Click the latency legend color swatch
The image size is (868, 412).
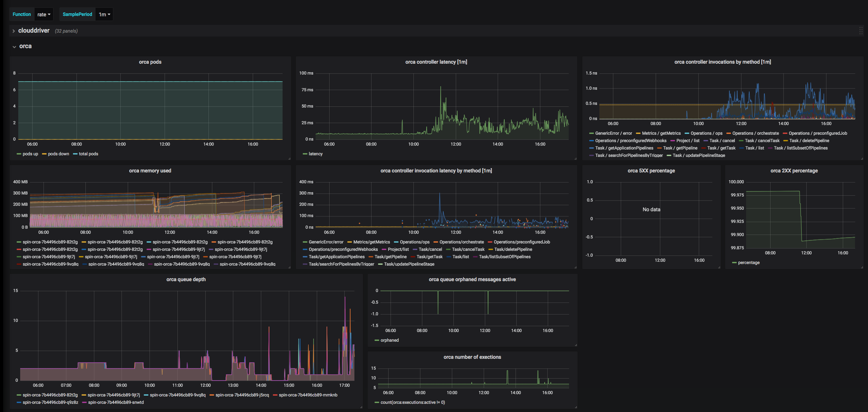[x=305, y=154]
